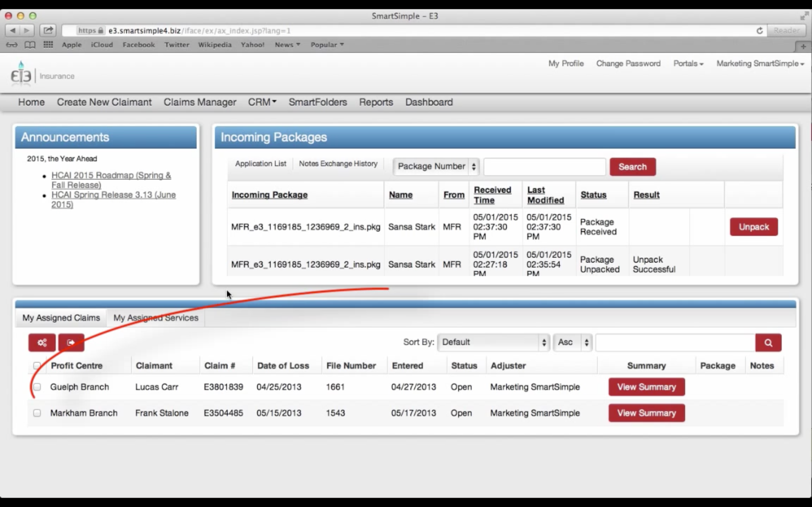The image size is (812, 507).
Task: Click the reading list glasses icon
Action: click(12, 45)
